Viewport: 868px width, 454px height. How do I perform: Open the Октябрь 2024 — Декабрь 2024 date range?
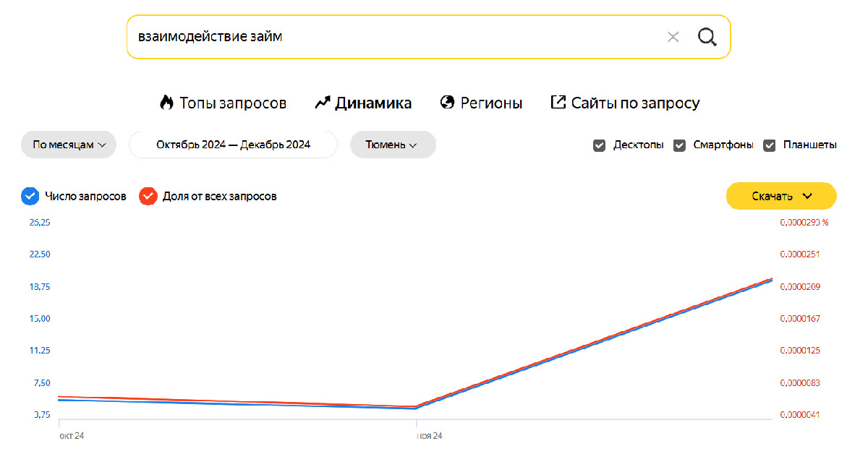(x=233, y=145)
